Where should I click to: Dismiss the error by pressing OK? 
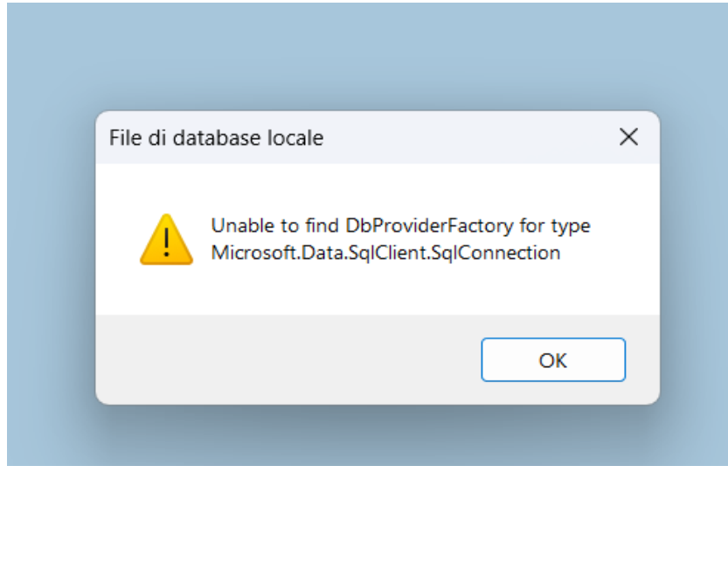(x=552, y=360)
